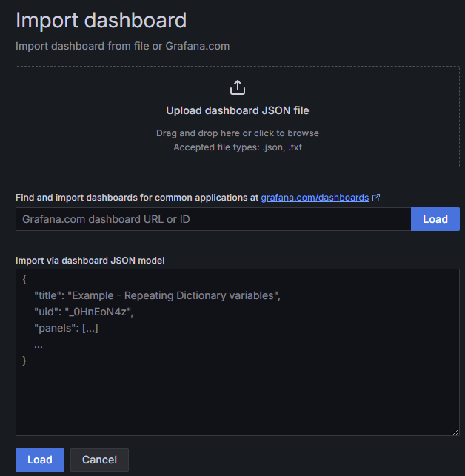Image resolution: width=465 pixels, height=476 pixels.
Task: Click the "title" line in the JSON placeholder
Action: [157, 295]
